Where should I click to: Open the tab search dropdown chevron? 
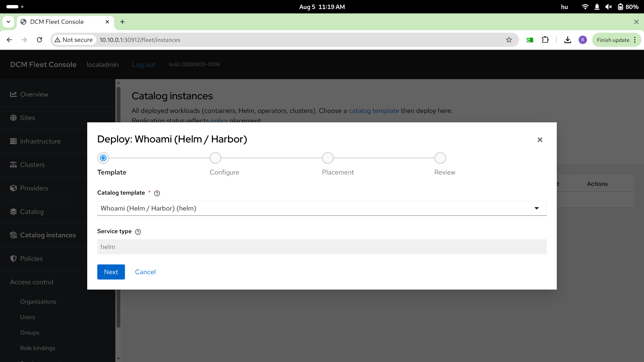[8, 22]
